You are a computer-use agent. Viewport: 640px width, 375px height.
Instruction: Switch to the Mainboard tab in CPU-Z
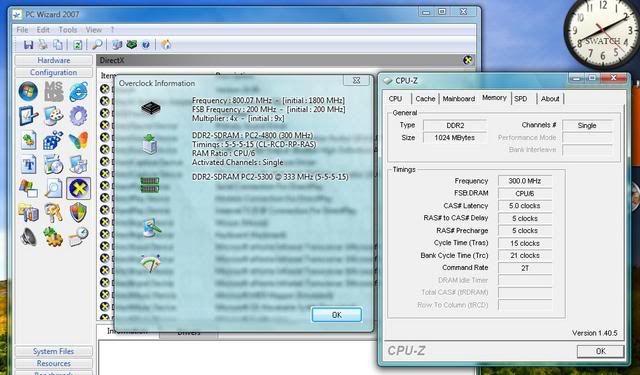click(x=458, y=99)
